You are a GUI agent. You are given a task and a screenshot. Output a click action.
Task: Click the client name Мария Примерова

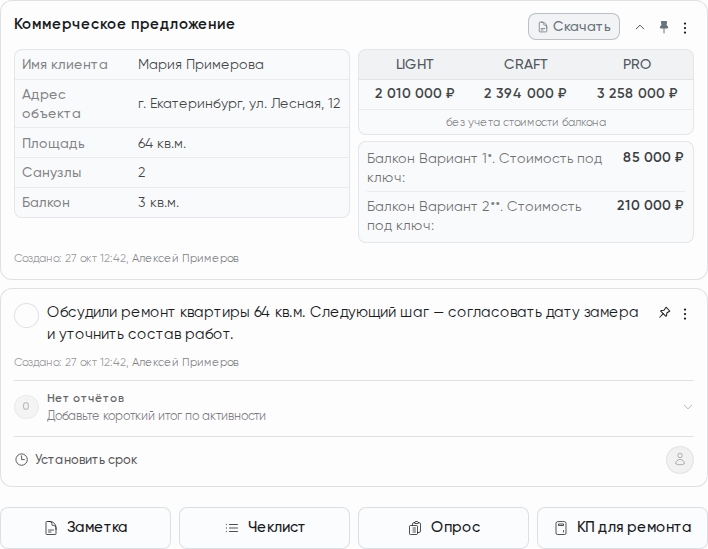tap(201, 65)
